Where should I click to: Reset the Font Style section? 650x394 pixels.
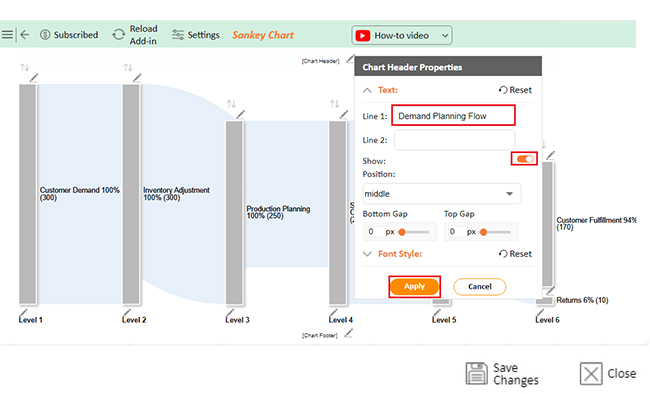(515, 254)
